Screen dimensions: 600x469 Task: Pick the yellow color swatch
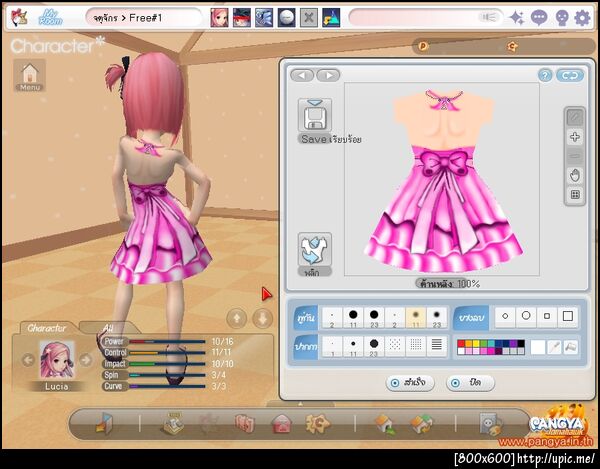coord(476,344)
